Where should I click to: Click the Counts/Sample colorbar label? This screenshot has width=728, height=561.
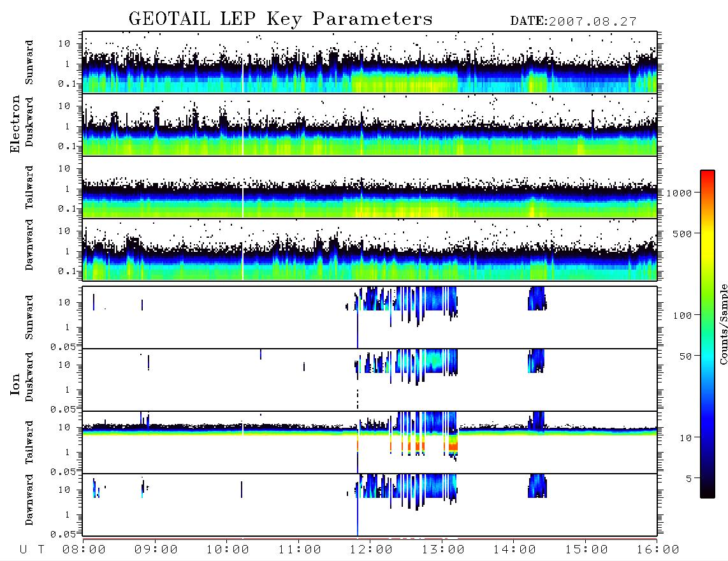pos(723,324)
